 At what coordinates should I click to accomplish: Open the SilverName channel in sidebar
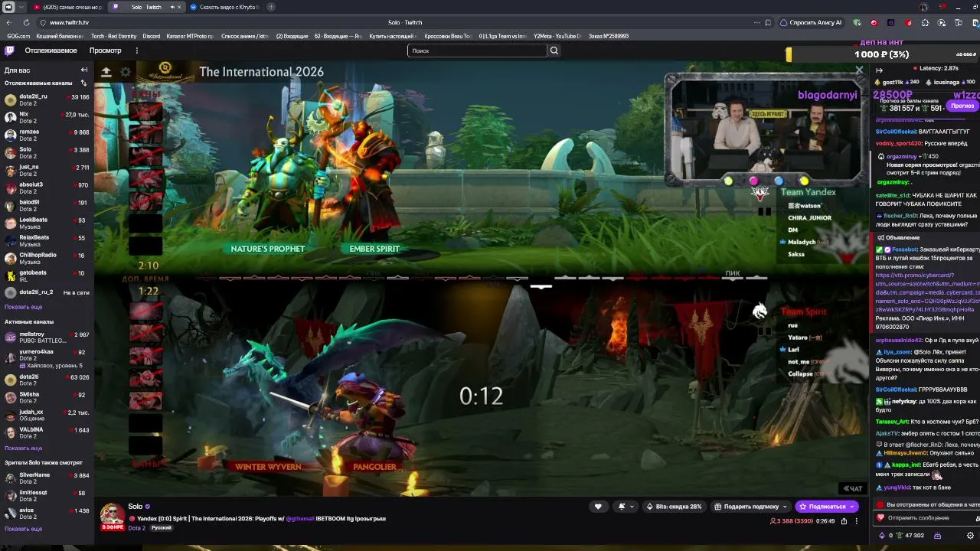tap(47, 478)
